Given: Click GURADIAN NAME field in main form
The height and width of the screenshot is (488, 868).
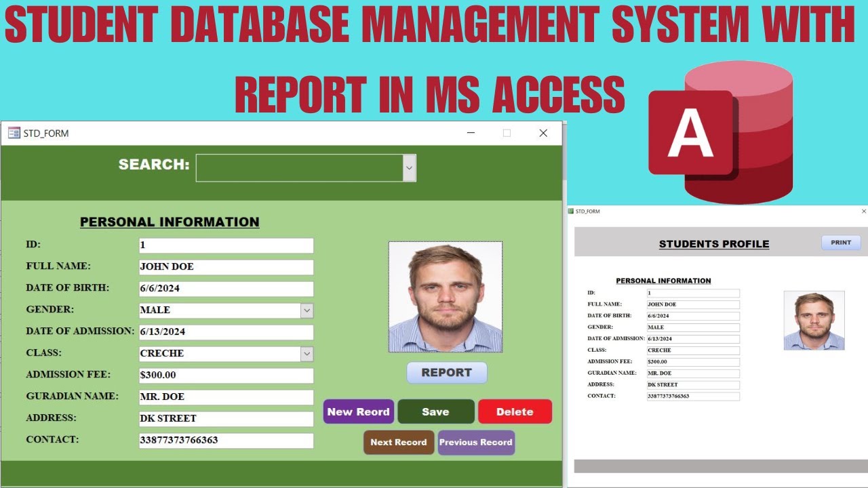Looking at the screenshot, I should tap(226, 397).
